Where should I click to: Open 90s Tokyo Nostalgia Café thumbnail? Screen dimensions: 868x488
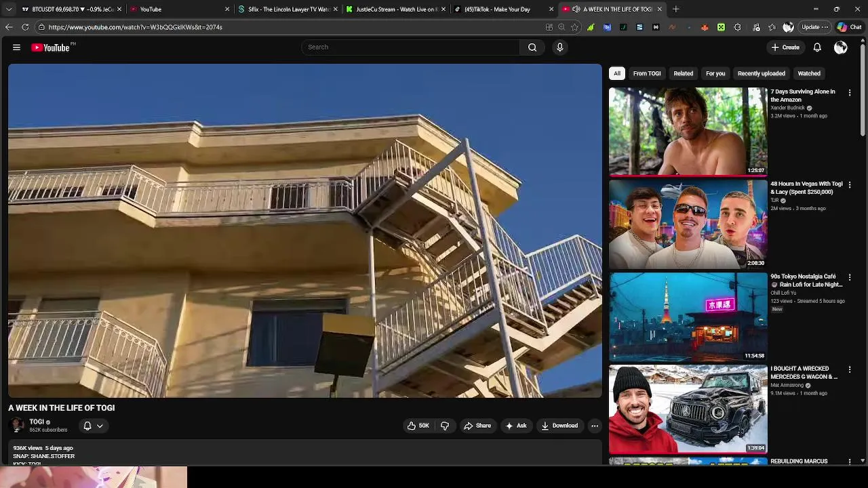(x=688, y=316)
